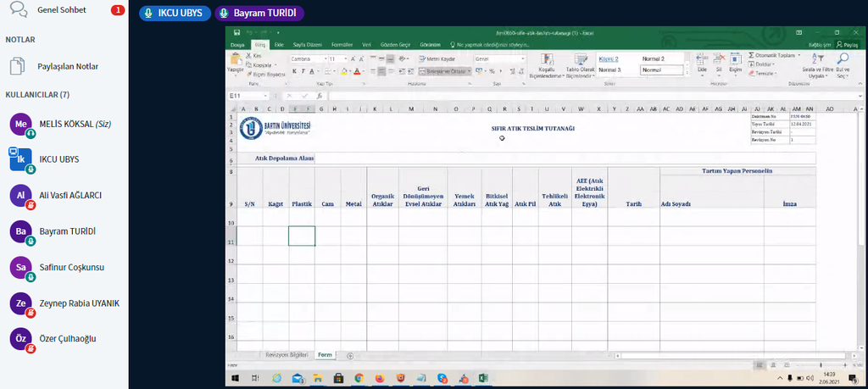Click the Ne yapmak istediğinizi söyleyin box
868x389 pixels.
(x=491, y=44)
